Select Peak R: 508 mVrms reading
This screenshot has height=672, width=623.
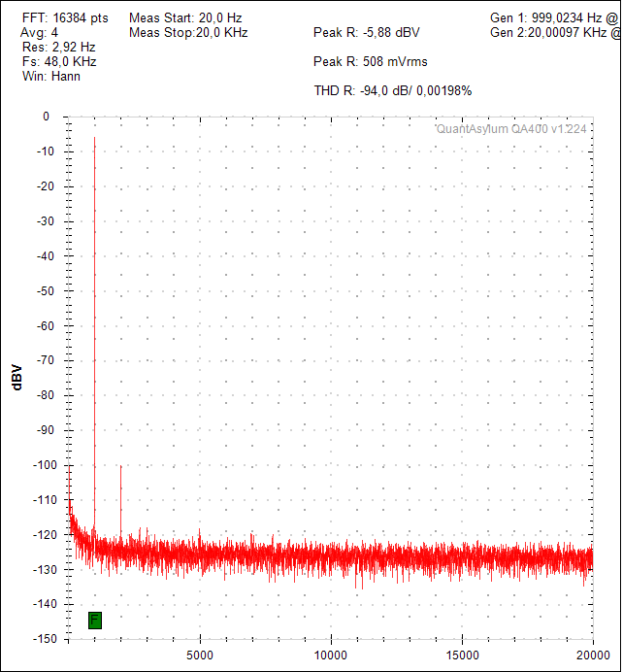tap(371, 62)
